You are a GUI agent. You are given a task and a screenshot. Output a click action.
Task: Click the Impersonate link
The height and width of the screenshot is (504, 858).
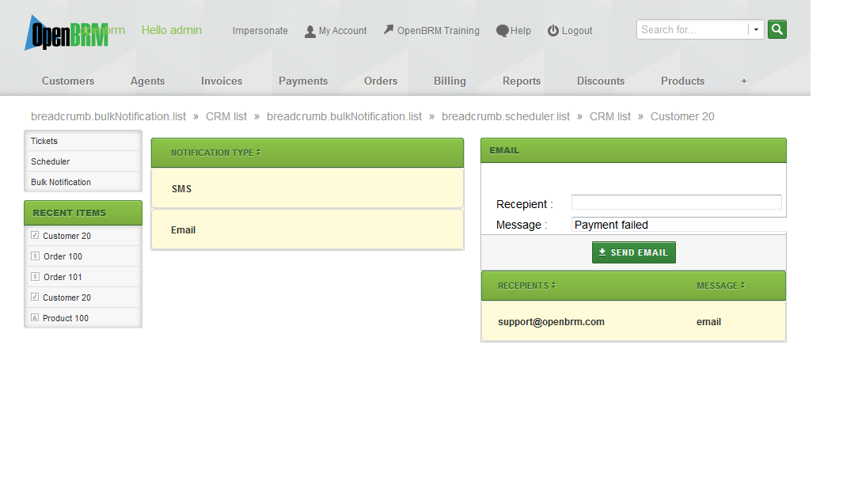tap(260, 31)
